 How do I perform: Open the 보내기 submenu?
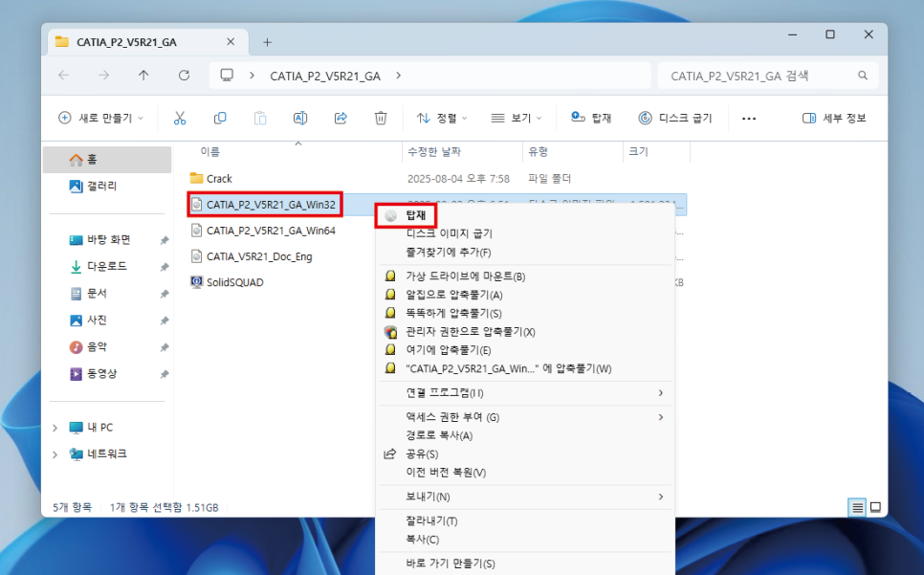pyautogui.click(x=524, y=497)
